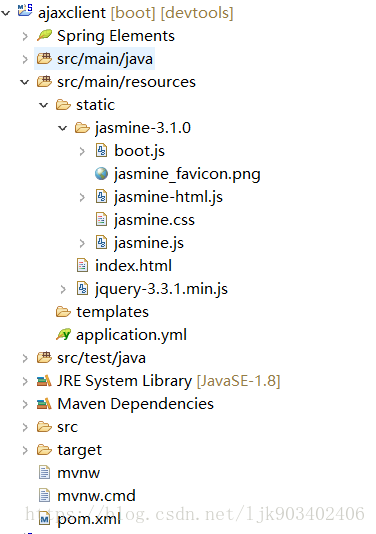Select the JRE System Library label
Viewport: 376px width, 534px height.
coord(125,381)
